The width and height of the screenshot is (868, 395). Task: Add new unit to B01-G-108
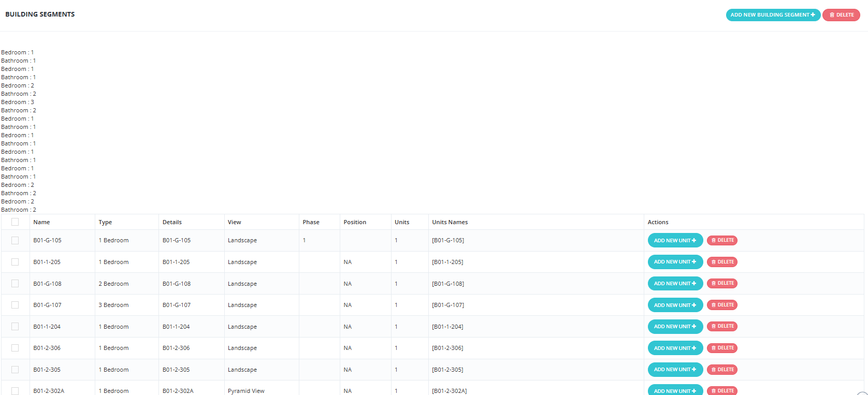click(x=675, y=283)
